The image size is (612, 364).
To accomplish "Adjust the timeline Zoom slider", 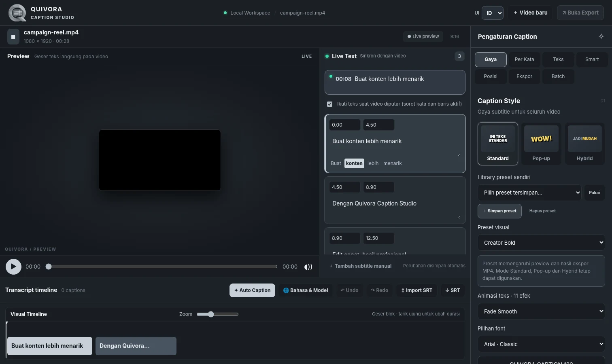I will coord(217,314).
